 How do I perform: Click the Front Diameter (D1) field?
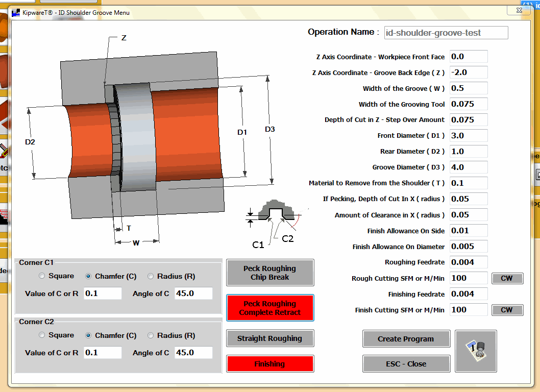coord(468,135)
